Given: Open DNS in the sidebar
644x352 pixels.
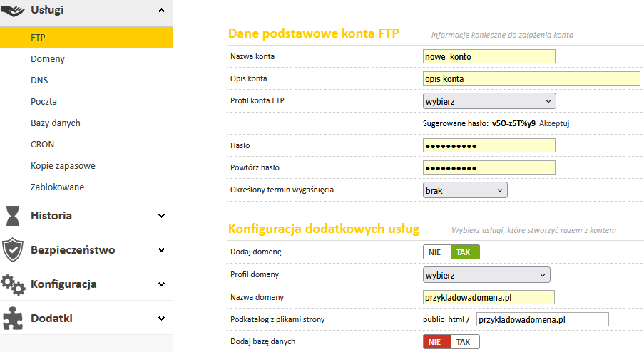Looking at the screenshot, I should pos(39,81).
